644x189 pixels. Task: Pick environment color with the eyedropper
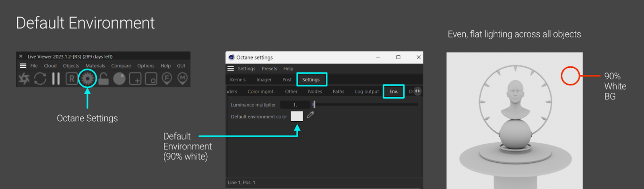point(310,115)
